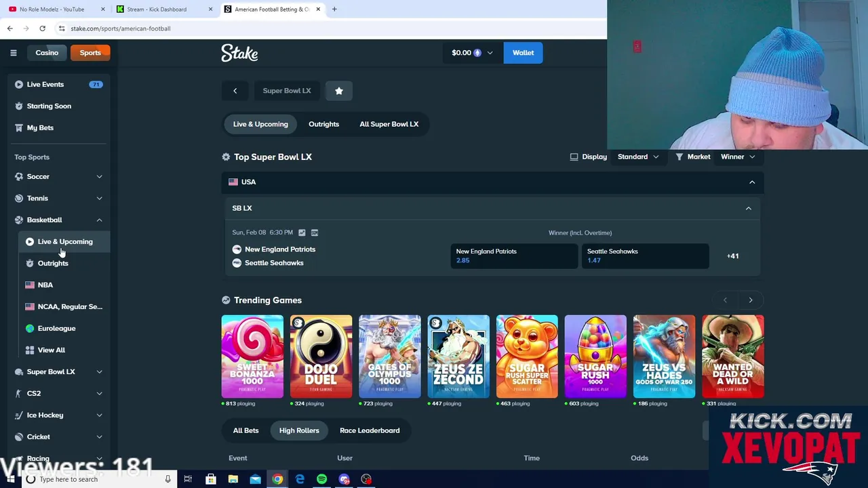This screenshot has width=868, height=488.
Task: Expand the Soccer sidebar menu
Action: [x=99, y=177]
